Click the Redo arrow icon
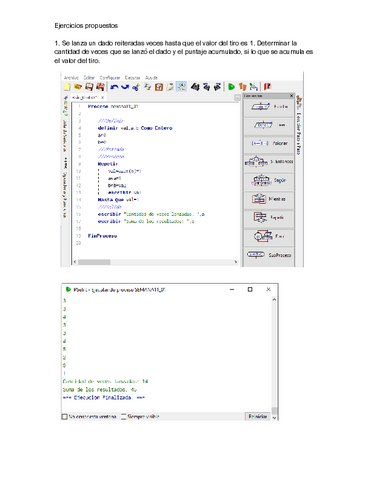 click(125, 87)
